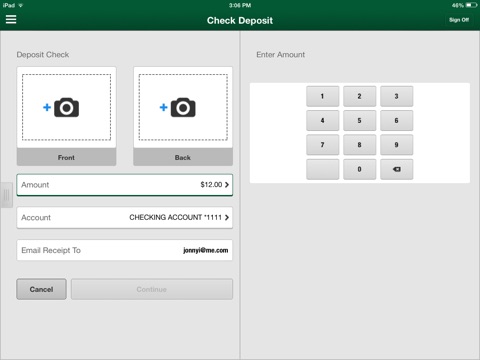Tap keypad digit 1

[x=322, y=96]
